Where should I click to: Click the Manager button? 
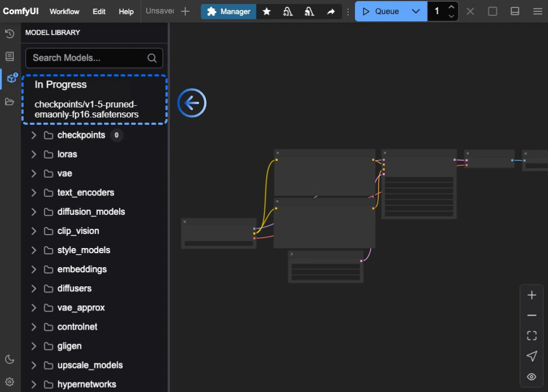(228, 11)
